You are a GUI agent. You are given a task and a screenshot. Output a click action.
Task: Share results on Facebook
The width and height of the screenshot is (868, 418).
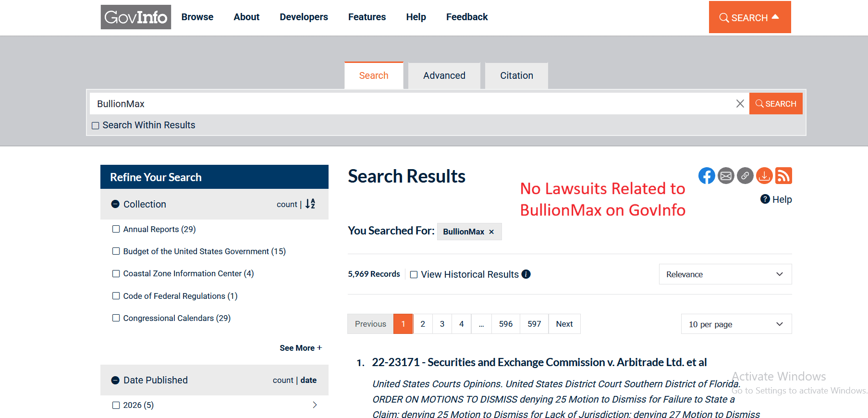tap(707, 176)
